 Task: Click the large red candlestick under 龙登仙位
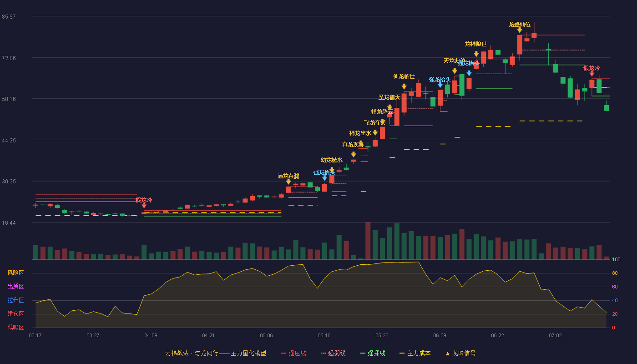point(520,45)
